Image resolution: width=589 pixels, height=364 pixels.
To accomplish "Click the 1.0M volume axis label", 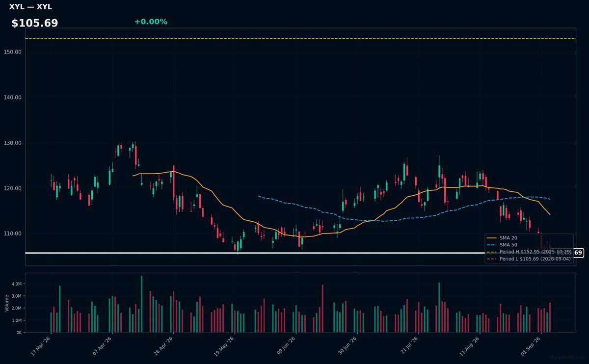I will [16, 320].
